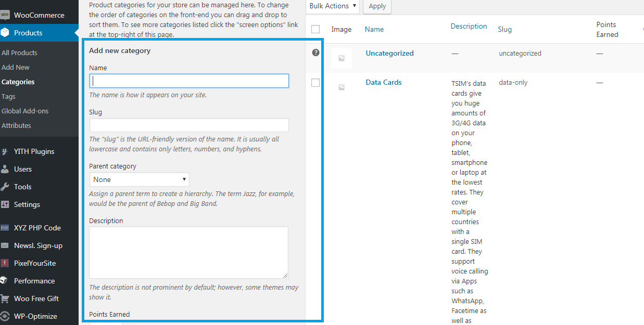Open the Uncategorized category link

pyautogui.click(x=389, y=53)
